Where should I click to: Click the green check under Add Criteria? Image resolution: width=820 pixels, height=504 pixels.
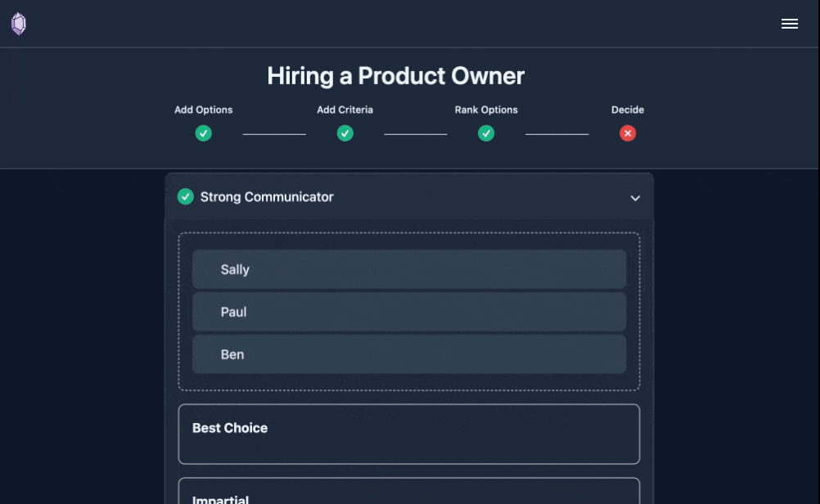pyautogui.click(x=345, y=133)
